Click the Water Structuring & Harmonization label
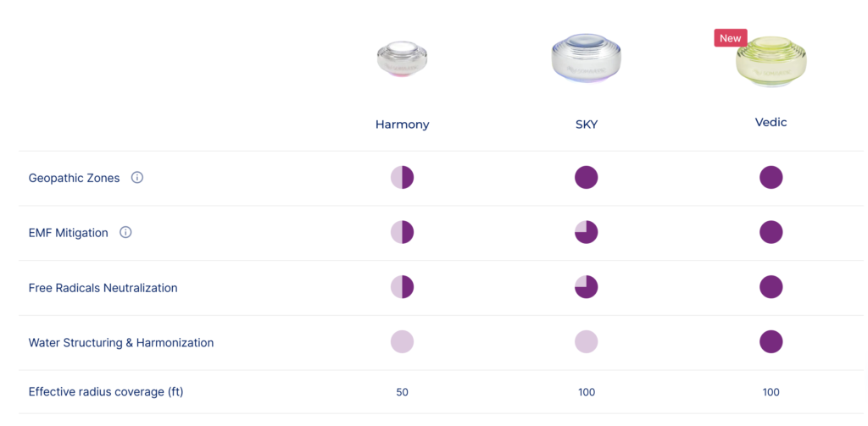 click(121, 343)
